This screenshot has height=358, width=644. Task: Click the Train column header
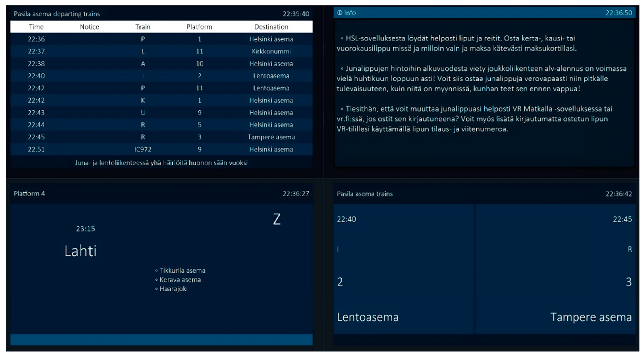(143, 27)
